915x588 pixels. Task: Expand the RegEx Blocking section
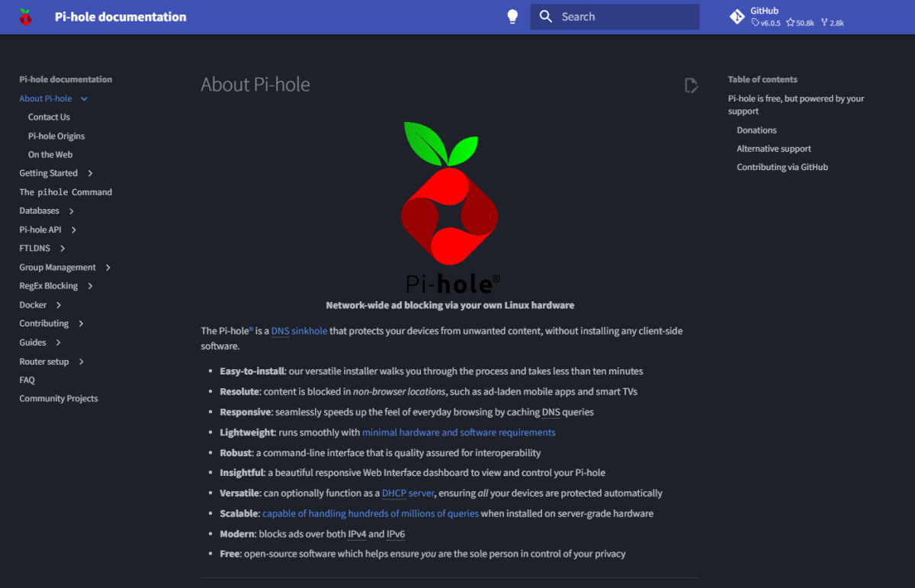(x=90, y=286)
